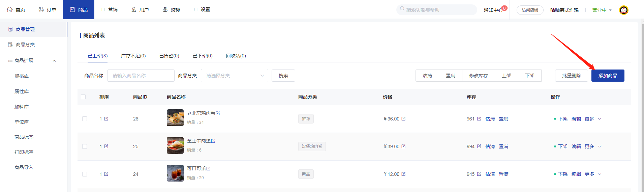Click the 下架 toolbar button

point(530,76)
